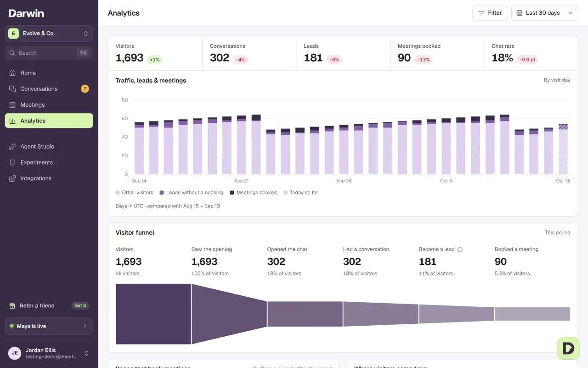This screenshot has width=588, height=368.
Task: Click the Conversations chat bubbles icon
Action: click(12, 89)
